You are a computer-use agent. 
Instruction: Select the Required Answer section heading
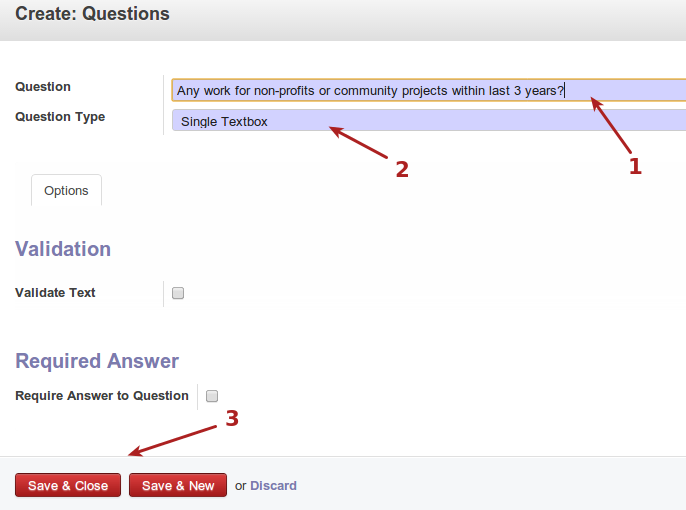coord(97,361)
